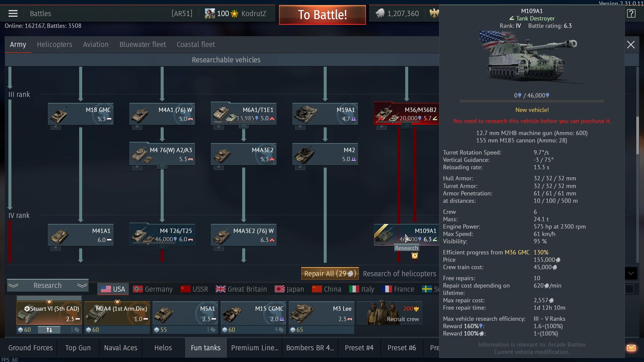Select the M4A3E2 (76) W vehicle card

point(244,235)
